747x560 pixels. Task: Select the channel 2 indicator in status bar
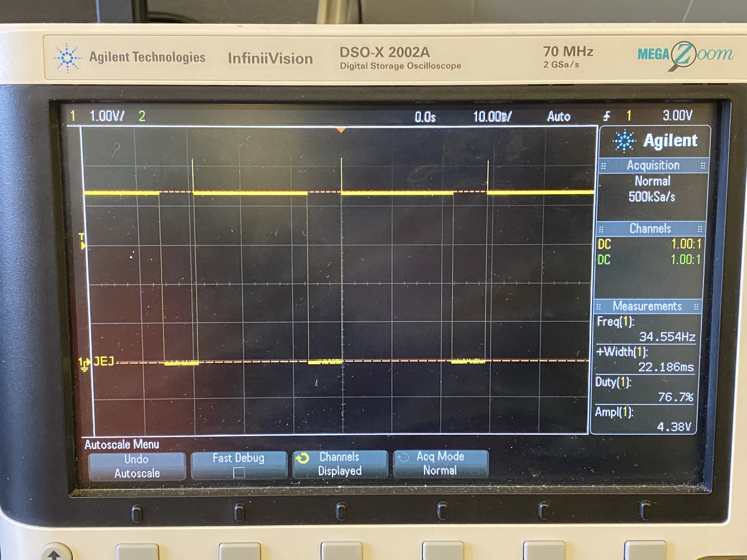(x=142, y=116)
